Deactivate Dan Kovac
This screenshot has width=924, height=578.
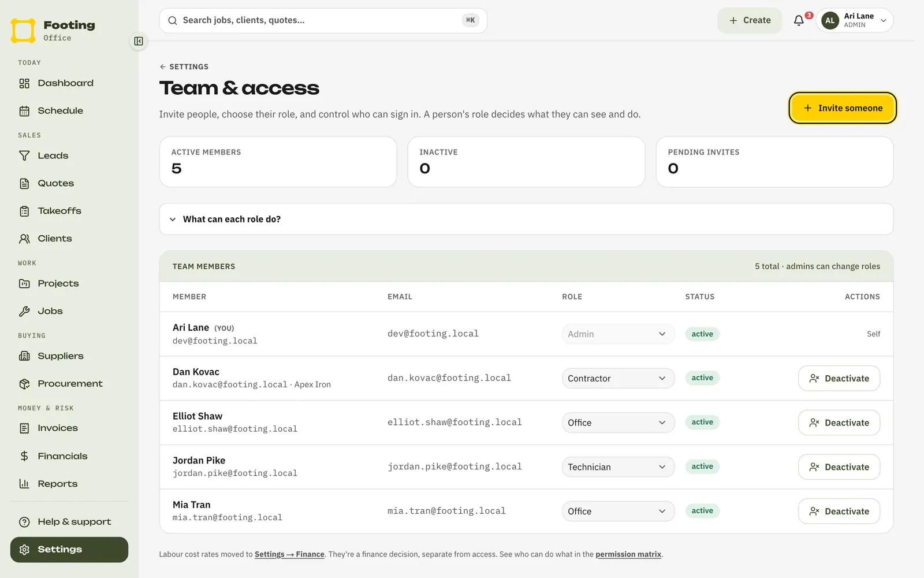(x=839, y=379)
